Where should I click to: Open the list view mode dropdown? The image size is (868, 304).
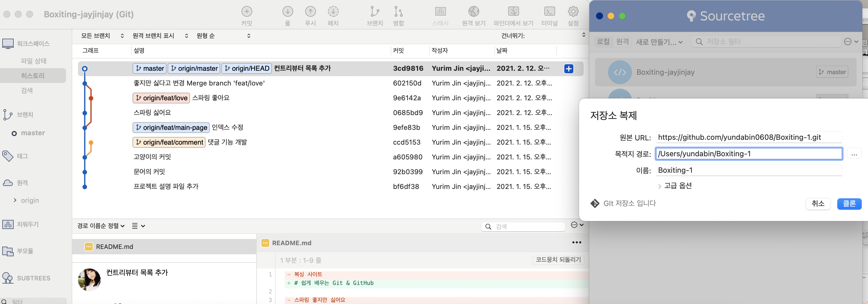(138, 226)
